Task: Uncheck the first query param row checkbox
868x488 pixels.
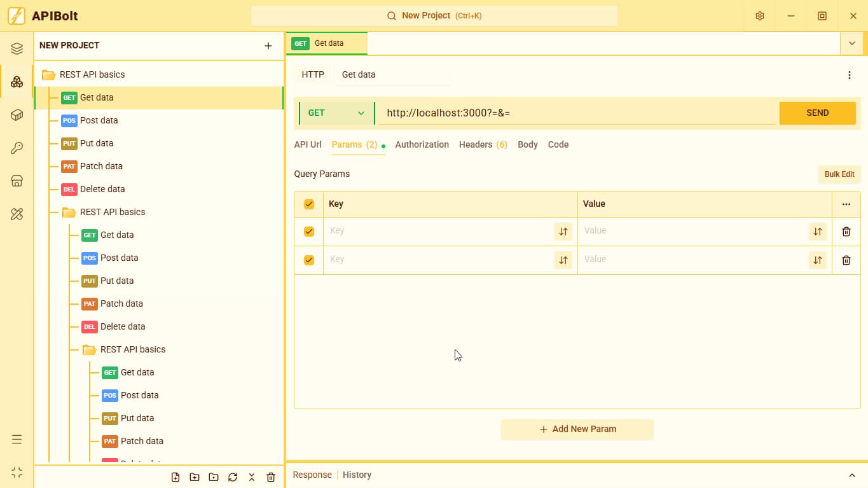Action: [x=309, y=232]
